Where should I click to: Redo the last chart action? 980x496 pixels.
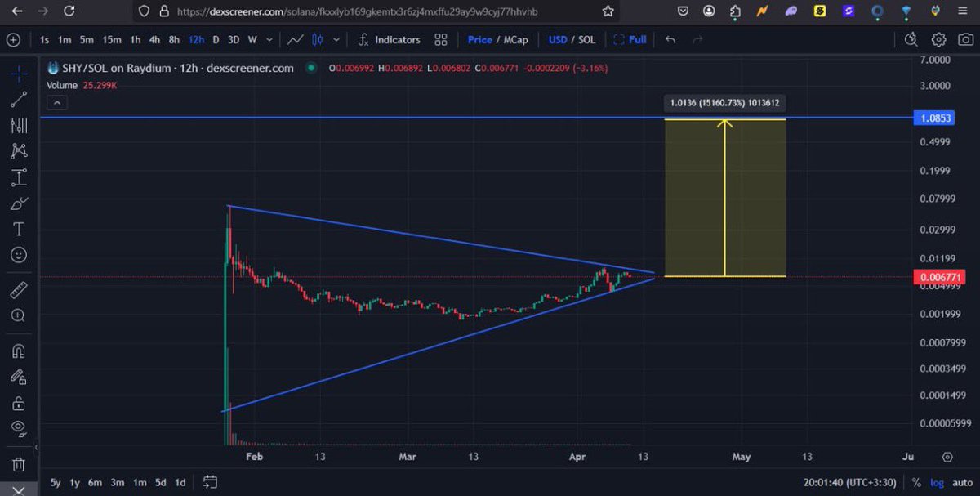697,39
